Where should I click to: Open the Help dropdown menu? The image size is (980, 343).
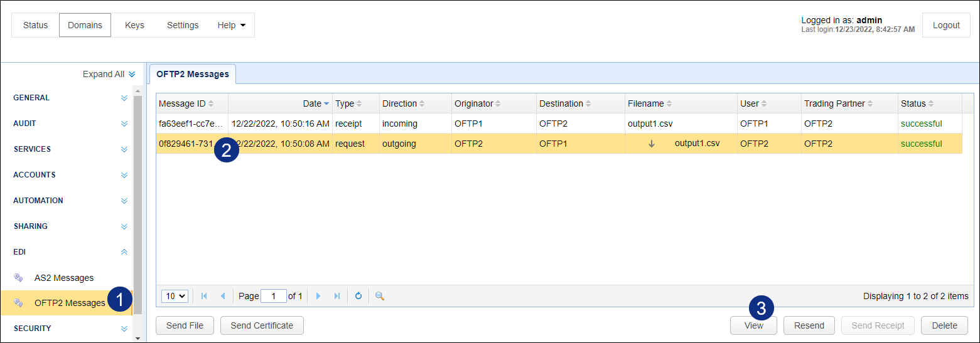point(231,25)
